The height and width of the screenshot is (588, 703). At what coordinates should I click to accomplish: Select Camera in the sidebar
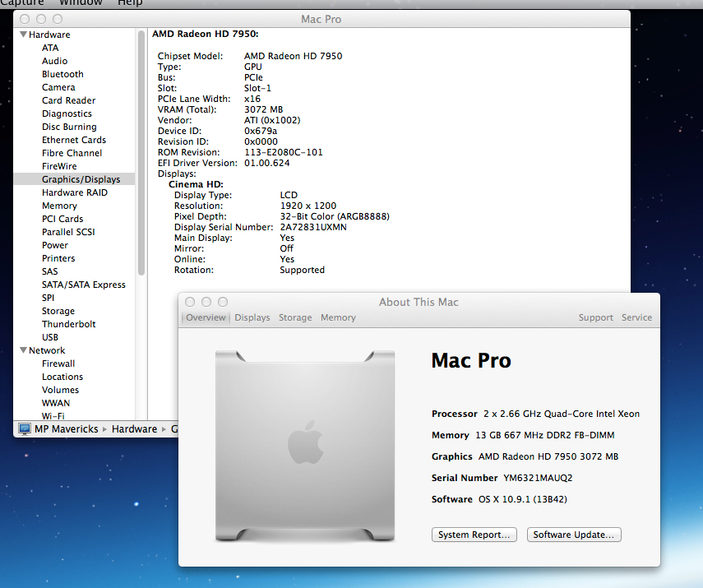pos(58,87)
